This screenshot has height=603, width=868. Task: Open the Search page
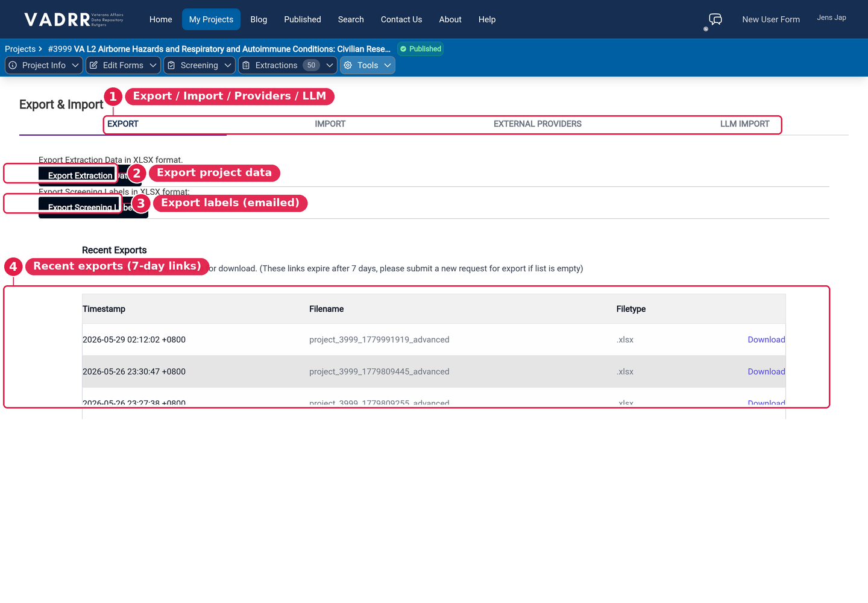[x=351, y=19]
